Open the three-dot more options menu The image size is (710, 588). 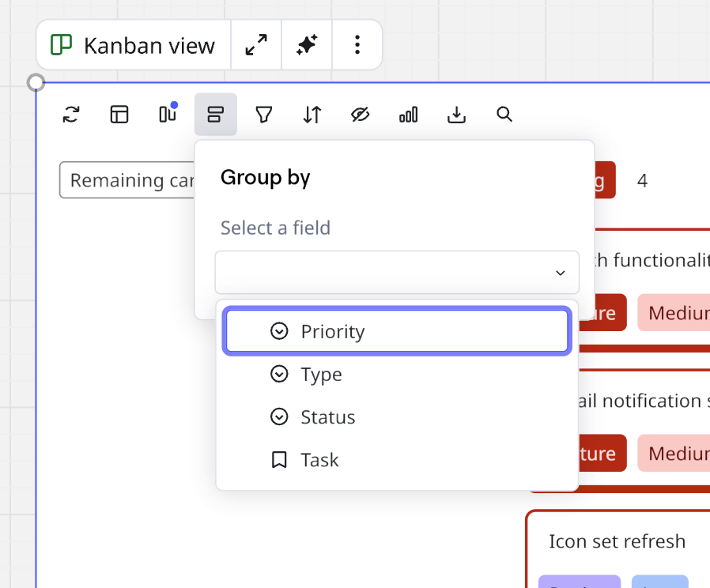pyautogui.click(x=357, y=45)
